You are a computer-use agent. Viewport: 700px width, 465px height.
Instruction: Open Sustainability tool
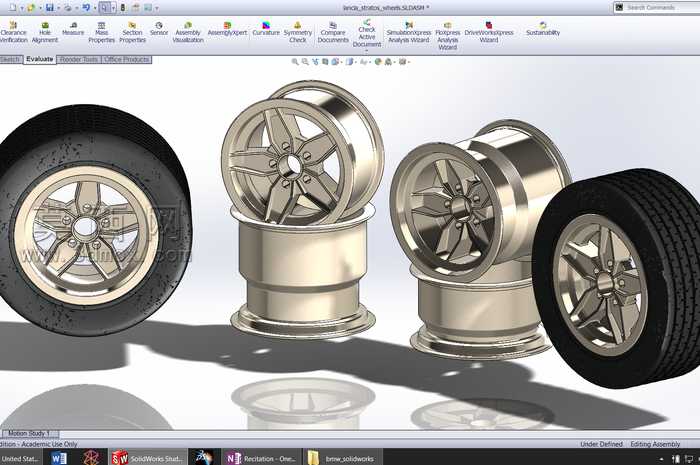[x=543, y=29]
